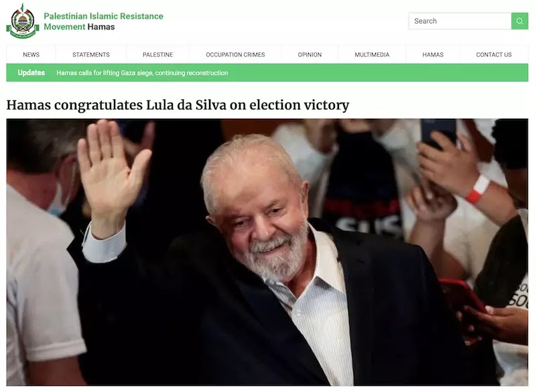The height and width of the screenshot is (392, 536).
Task: Open the main article photo
Action: point(267,252)
